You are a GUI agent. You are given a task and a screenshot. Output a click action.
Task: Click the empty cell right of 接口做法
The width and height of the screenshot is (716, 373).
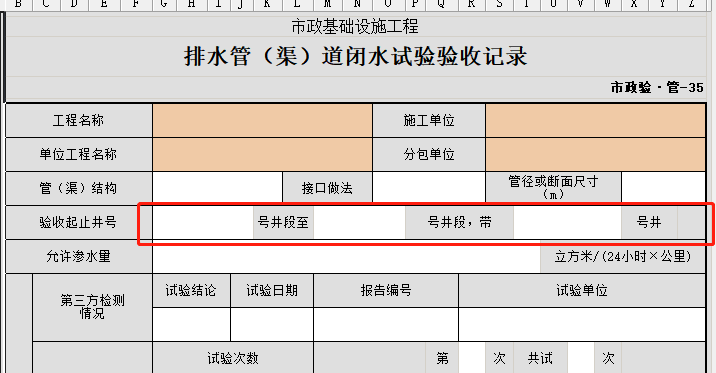tap(429, 188)
